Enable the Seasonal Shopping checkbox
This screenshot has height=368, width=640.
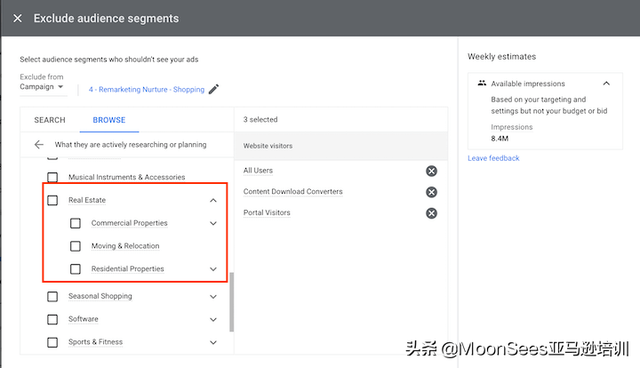52,296
